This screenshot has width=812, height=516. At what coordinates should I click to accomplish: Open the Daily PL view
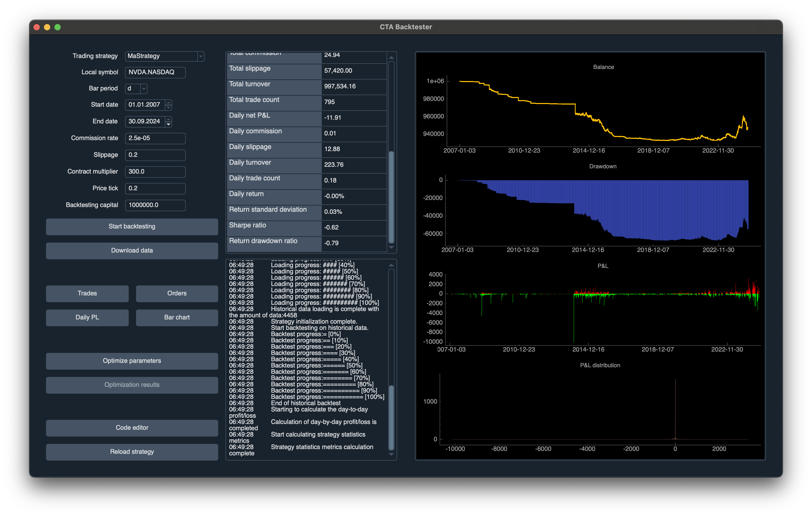tap(87, 317)
